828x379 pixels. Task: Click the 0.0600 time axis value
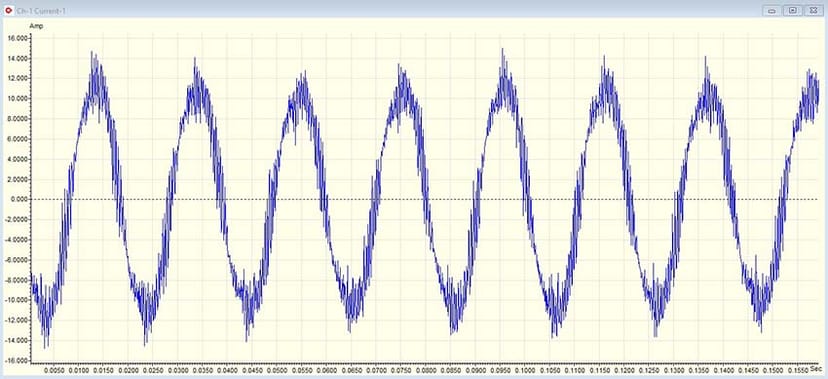327,371
